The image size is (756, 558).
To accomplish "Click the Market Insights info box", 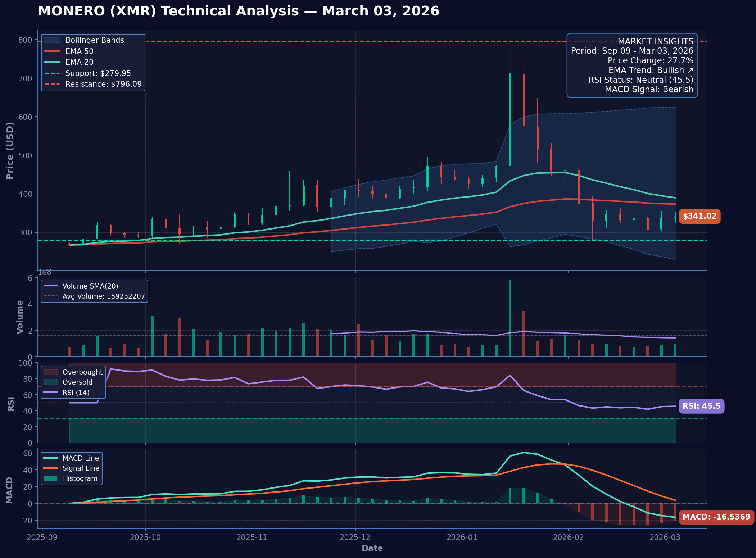I will 632,65.
